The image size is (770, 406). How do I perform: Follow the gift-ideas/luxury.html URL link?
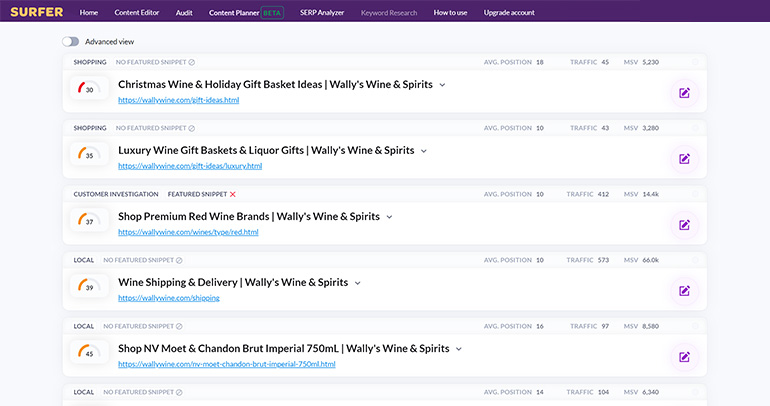point(190,166)
